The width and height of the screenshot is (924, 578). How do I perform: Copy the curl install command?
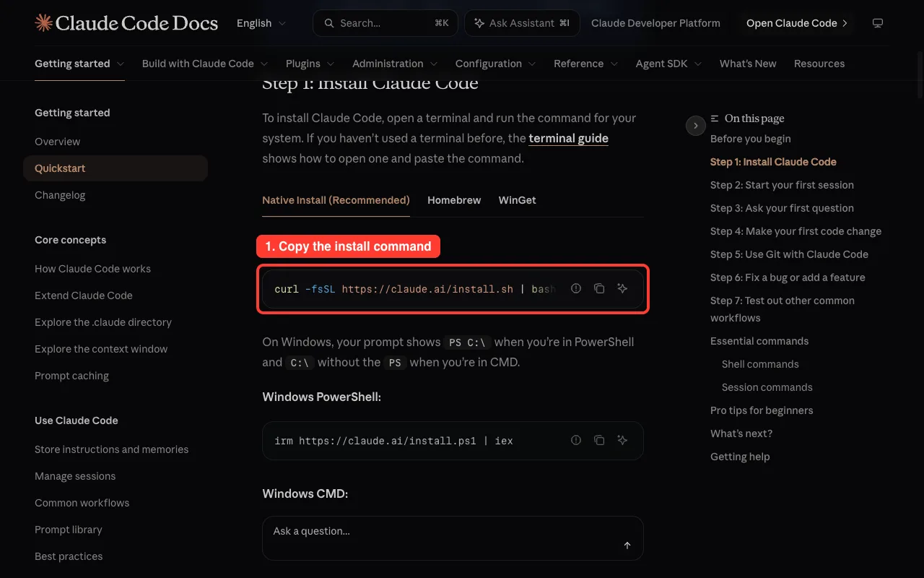pos(599,288)
